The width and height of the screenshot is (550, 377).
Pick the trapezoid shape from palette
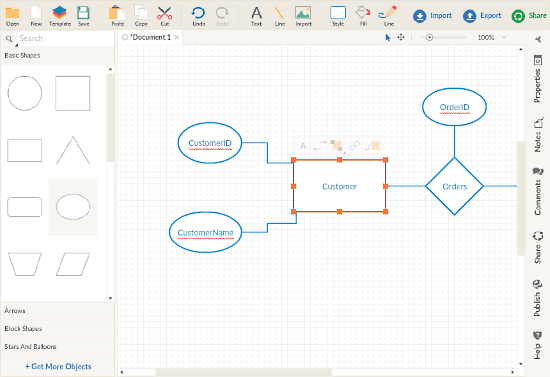click(25, 264)
